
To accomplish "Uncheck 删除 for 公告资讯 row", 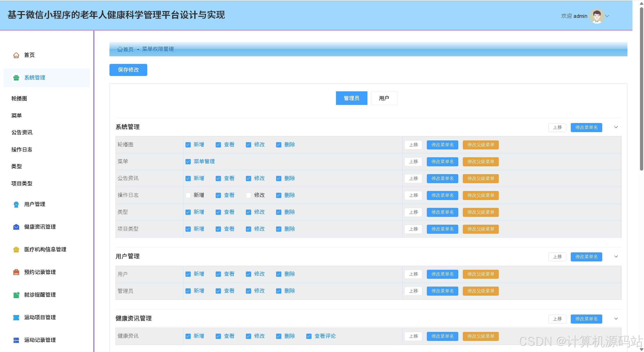I will tap(279, 179).
